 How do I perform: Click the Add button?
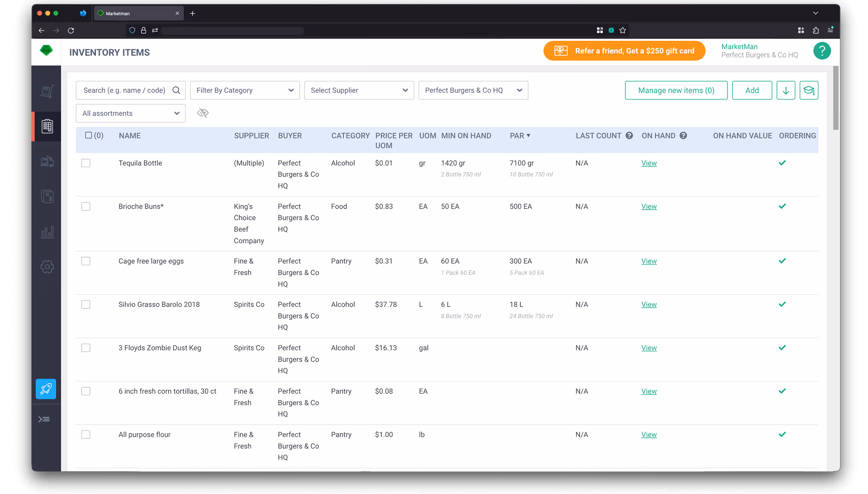pyautogui.click(x=752, y=90)
